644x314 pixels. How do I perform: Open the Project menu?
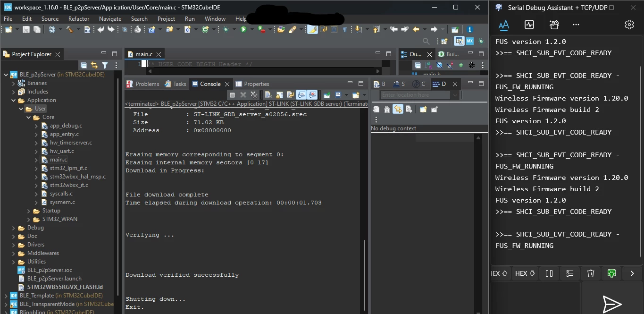(166, 18)
